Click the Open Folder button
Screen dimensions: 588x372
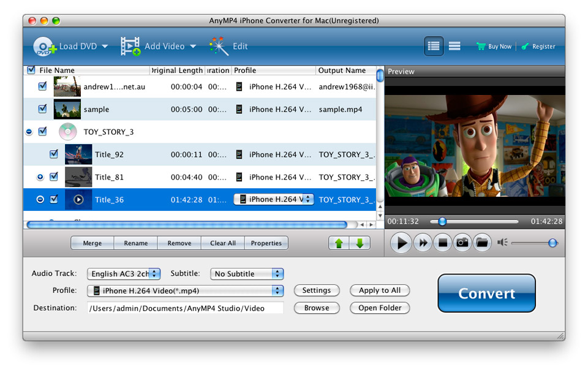(x=380, y=308)
